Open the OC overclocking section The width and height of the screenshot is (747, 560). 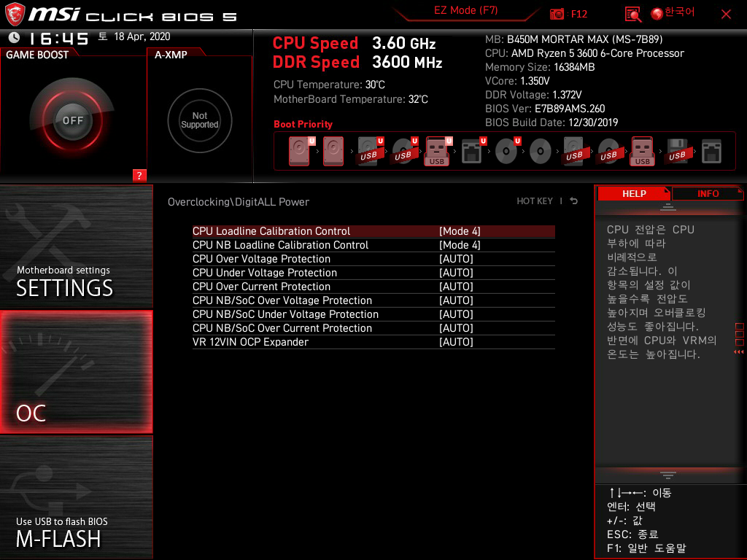(x=76, y=372)
